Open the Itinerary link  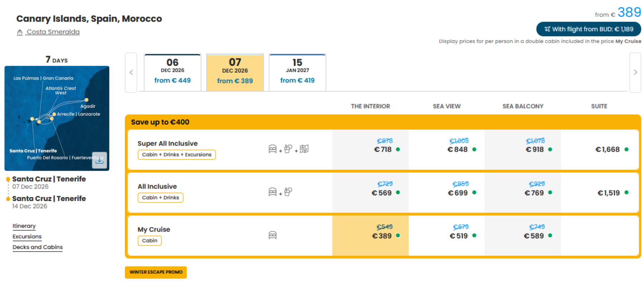[24, 226]
